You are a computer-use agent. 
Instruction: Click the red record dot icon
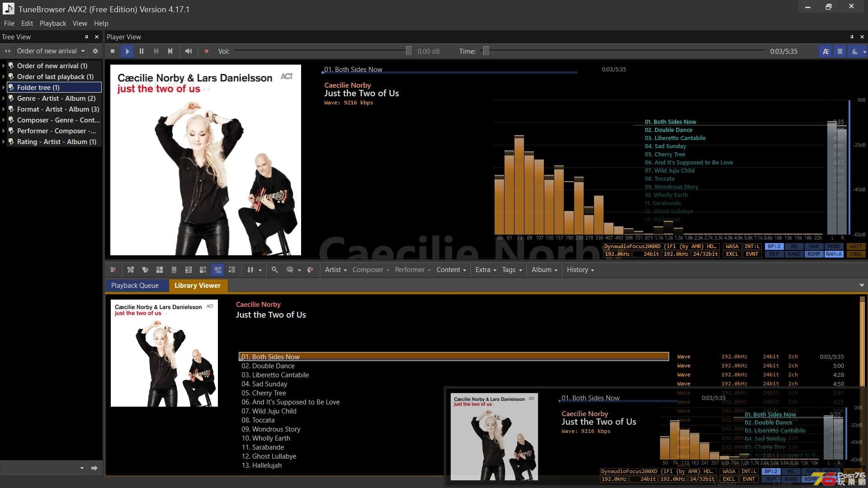pyautogui.click(x=207, y=51)
